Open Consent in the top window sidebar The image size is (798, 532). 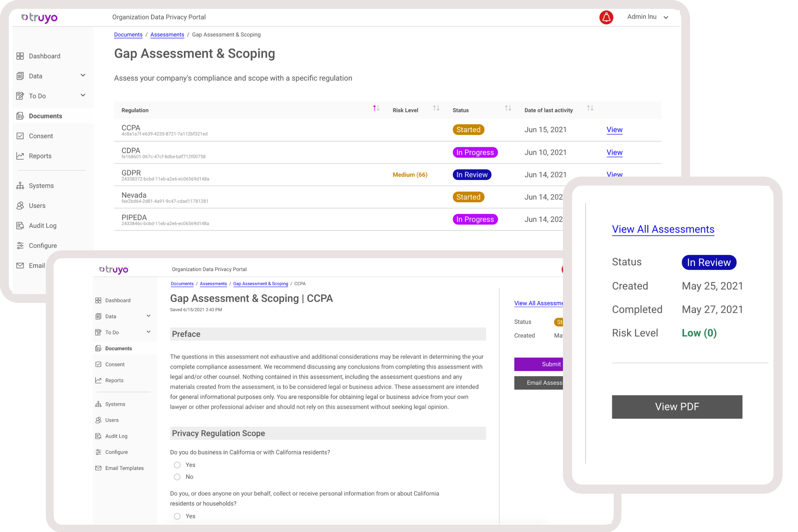coord(41,136)
